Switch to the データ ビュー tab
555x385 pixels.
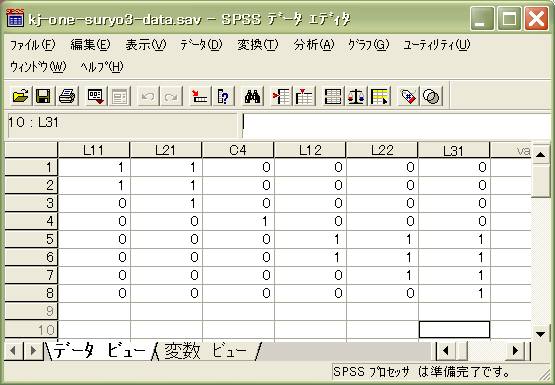click(x=100, y=351)
